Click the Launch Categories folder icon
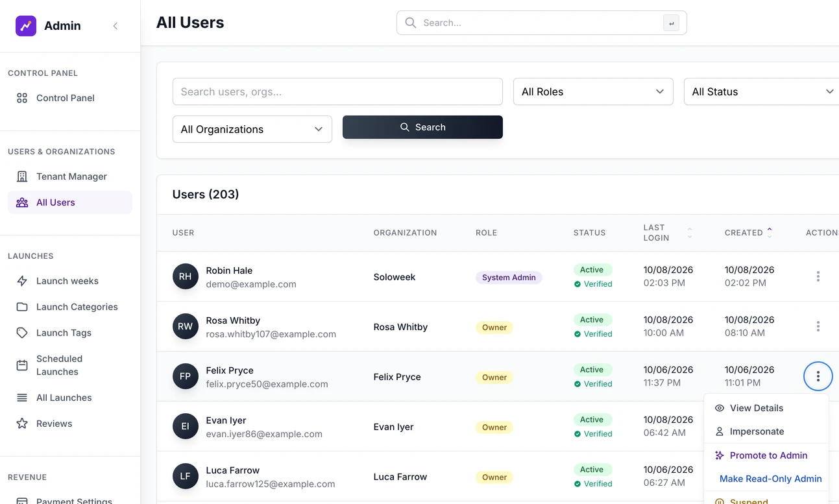This screenshot has height=504, width=839. coord(22,307)
